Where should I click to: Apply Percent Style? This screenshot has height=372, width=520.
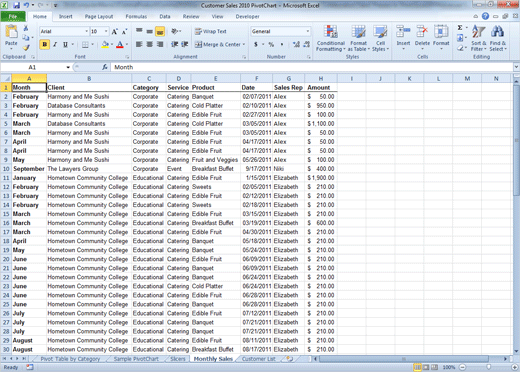[x=271, y=44]
